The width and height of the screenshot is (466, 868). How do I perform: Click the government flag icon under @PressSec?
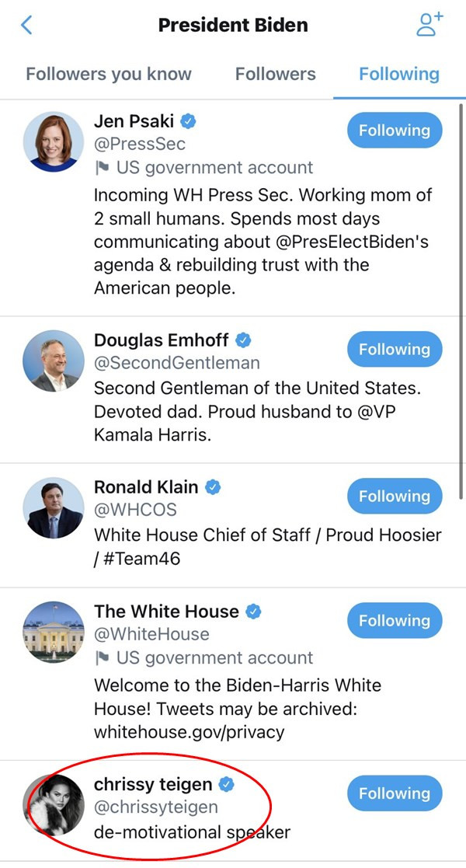(102, 167)
